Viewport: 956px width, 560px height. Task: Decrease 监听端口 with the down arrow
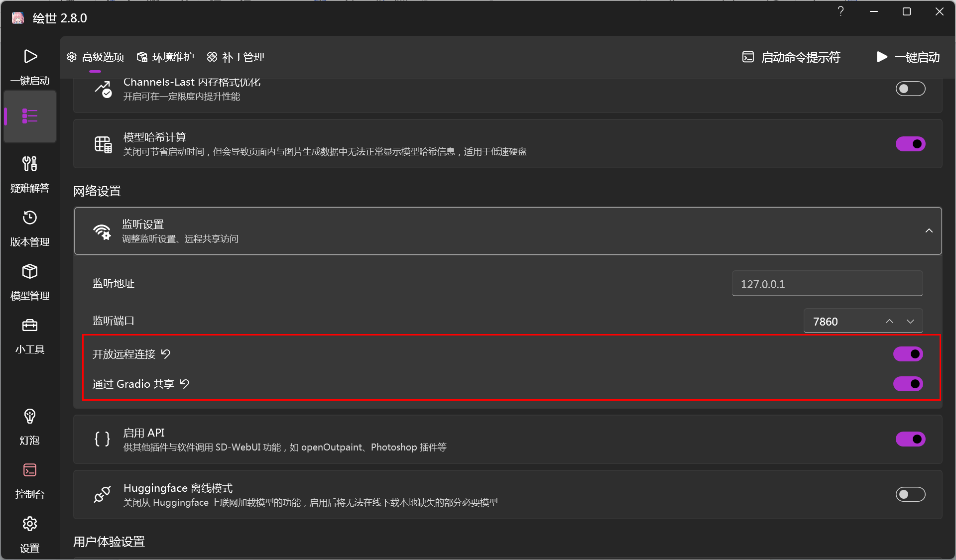(910, 322)
